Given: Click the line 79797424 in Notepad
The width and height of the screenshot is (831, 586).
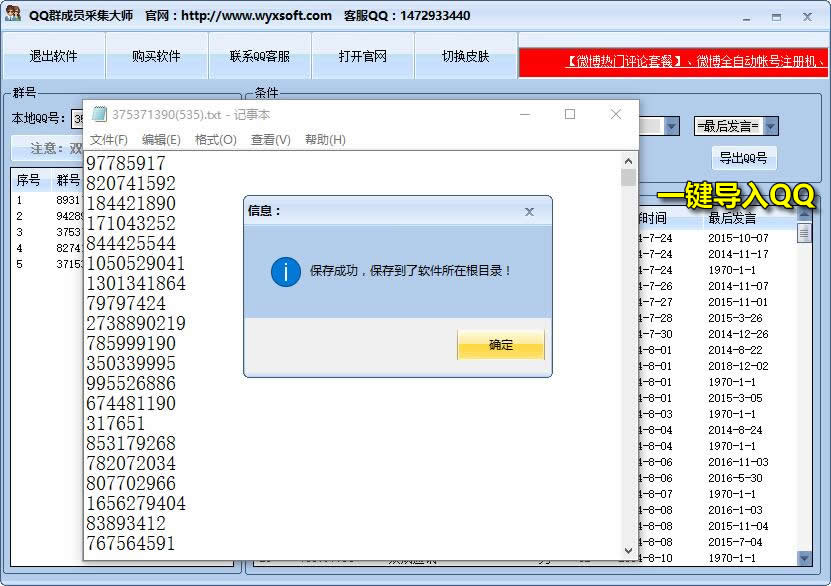Looking at the screenshot, I should (x=126, y=304).
